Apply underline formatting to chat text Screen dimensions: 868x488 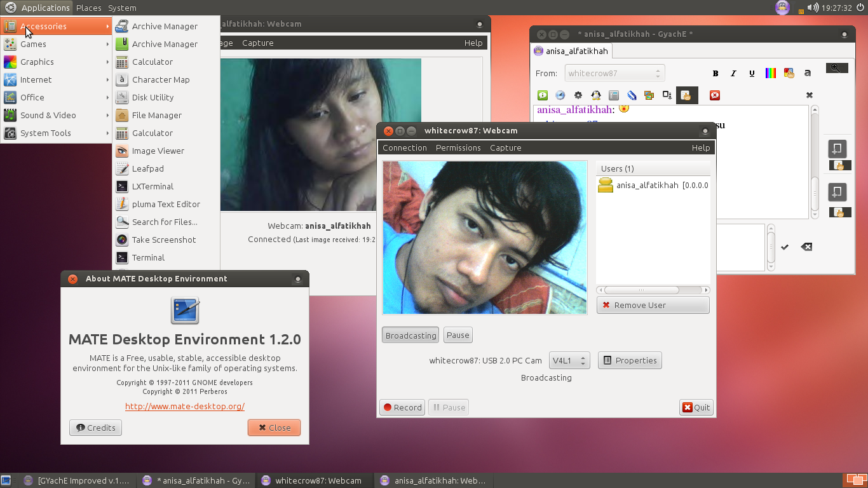[x=752, y=73]
